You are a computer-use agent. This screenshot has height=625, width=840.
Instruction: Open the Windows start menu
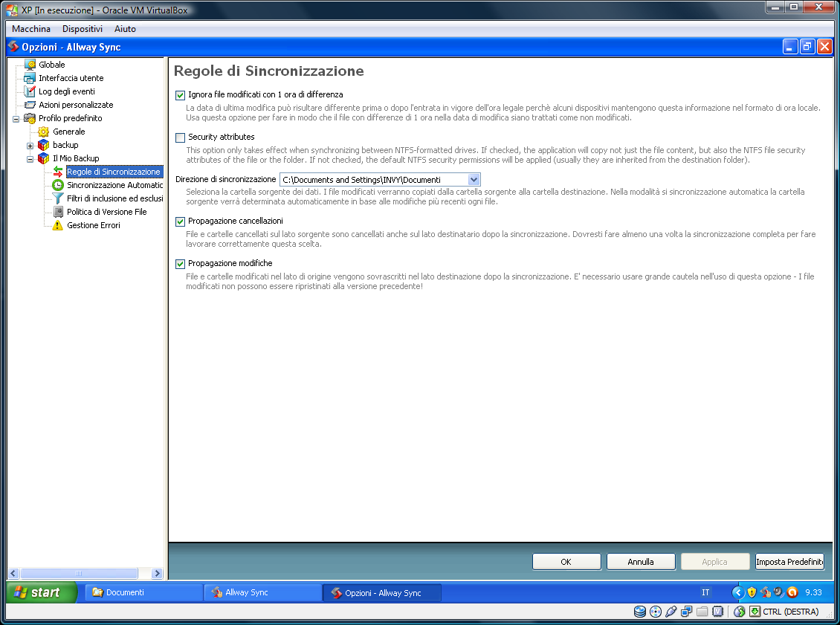(42, 592)
